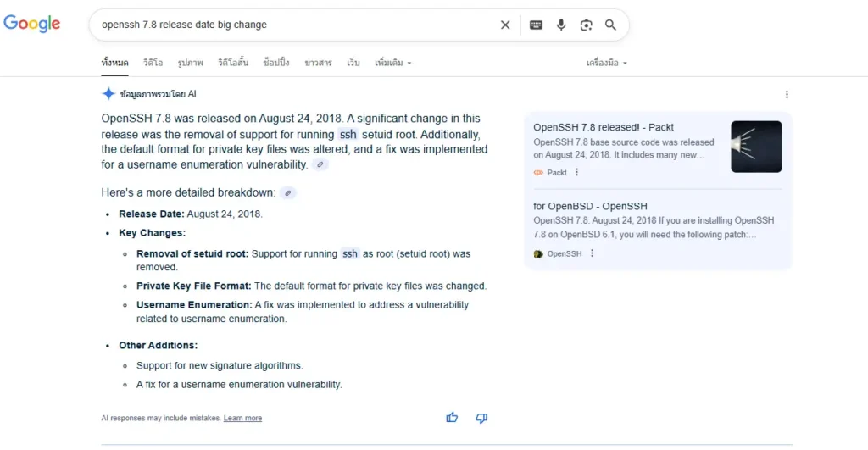
Task: Switch to the ข่าวสาร news tab
Action: [318, 63]
